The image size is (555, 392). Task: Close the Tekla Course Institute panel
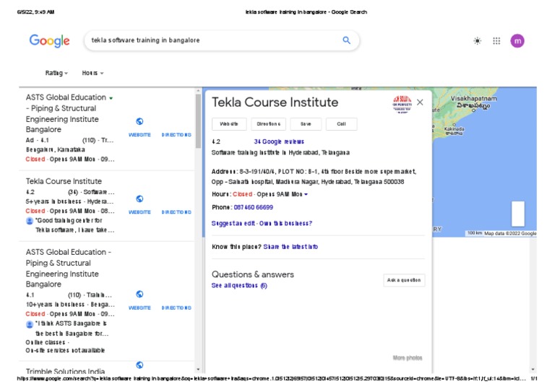point(420,103)
